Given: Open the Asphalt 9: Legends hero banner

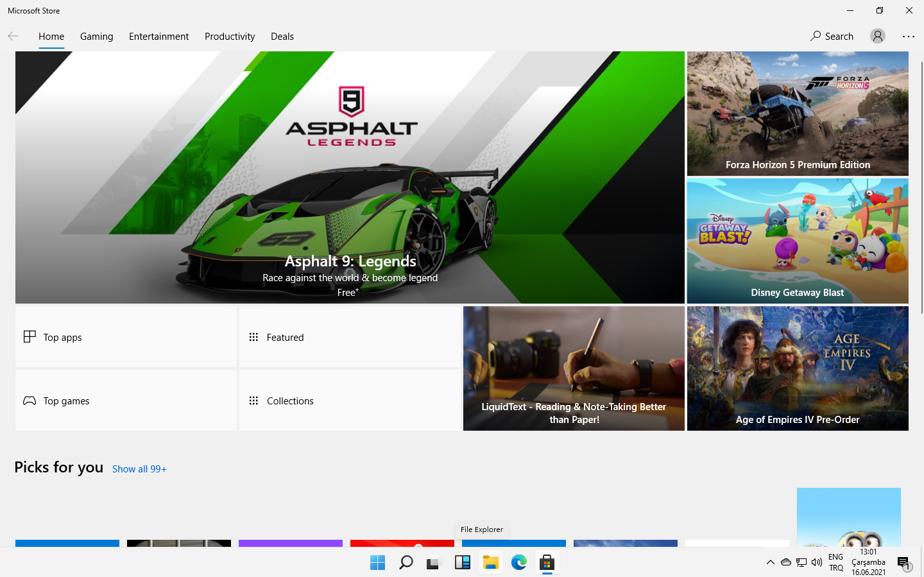Looking at the screenshot, I should (350, 177).
